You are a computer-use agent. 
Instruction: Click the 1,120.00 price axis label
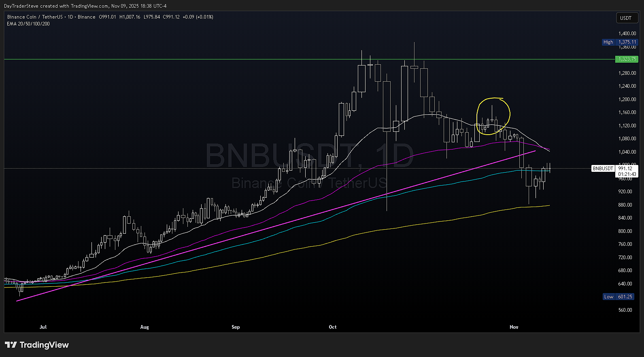627,126
